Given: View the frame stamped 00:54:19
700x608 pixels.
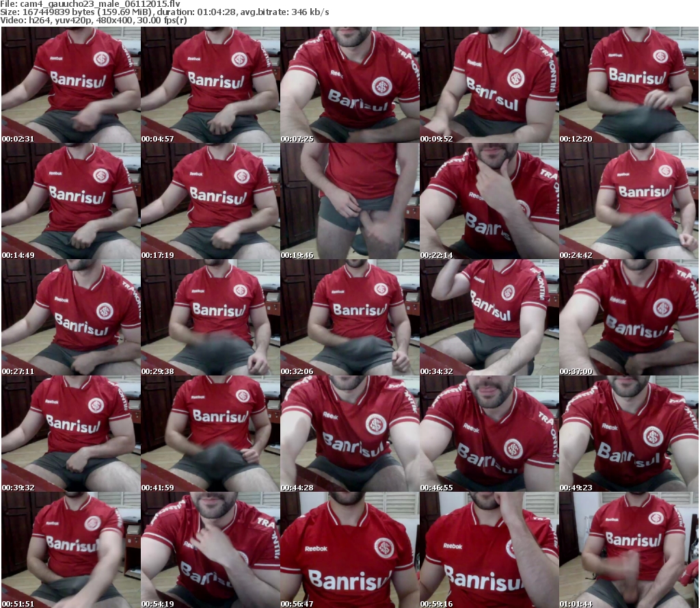Looking at the screenshot, I should click(x=211, y=550).
